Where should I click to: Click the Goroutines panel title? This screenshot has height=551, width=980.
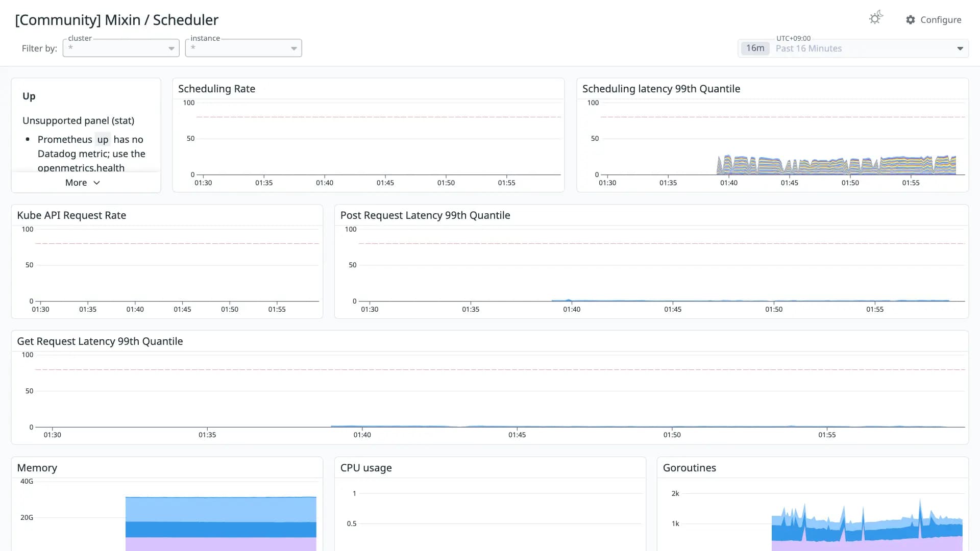[x=689, y=468]
